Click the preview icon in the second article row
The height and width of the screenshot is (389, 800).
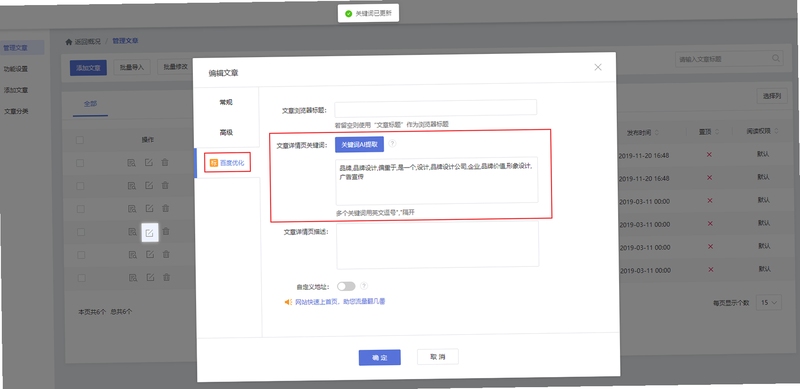point(131,186)
